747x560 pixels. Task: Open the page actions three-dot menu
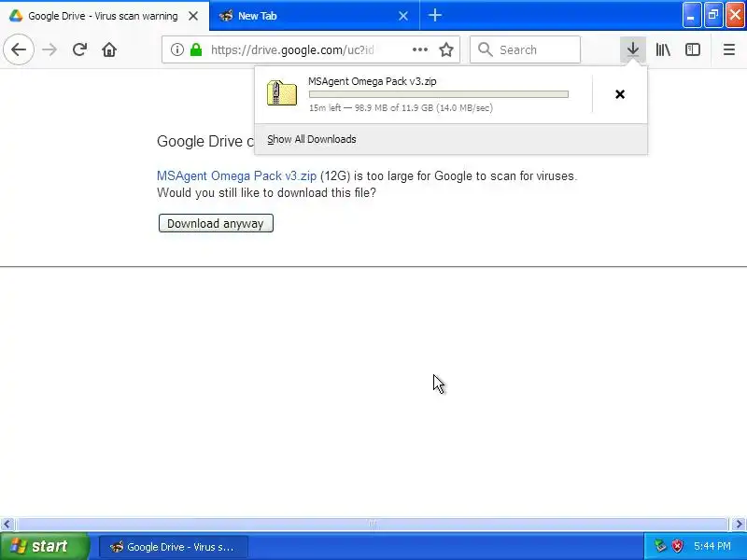[419, 49]
